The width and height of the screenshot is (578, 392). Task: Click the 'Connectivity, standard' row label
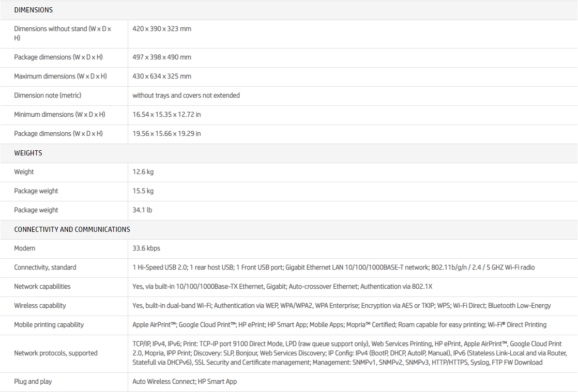pyautogui.click(x=45, y=268)
